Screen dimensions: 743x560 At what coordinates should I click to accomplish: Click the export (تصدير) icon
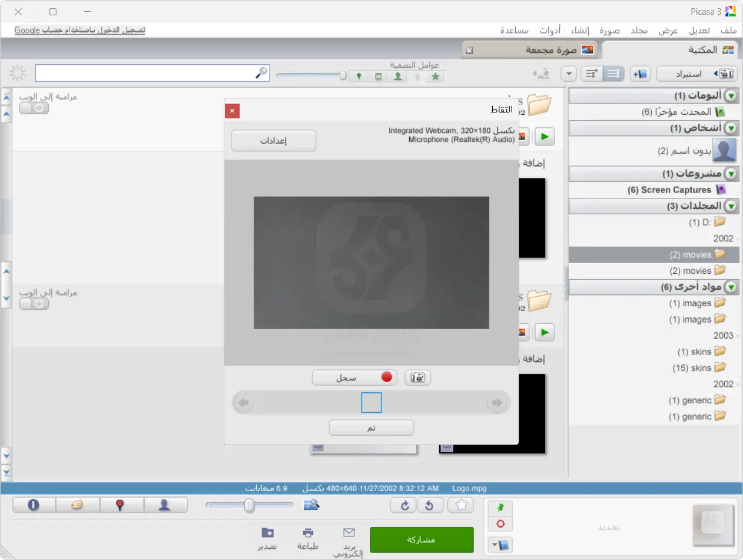(x=267, y=538)
